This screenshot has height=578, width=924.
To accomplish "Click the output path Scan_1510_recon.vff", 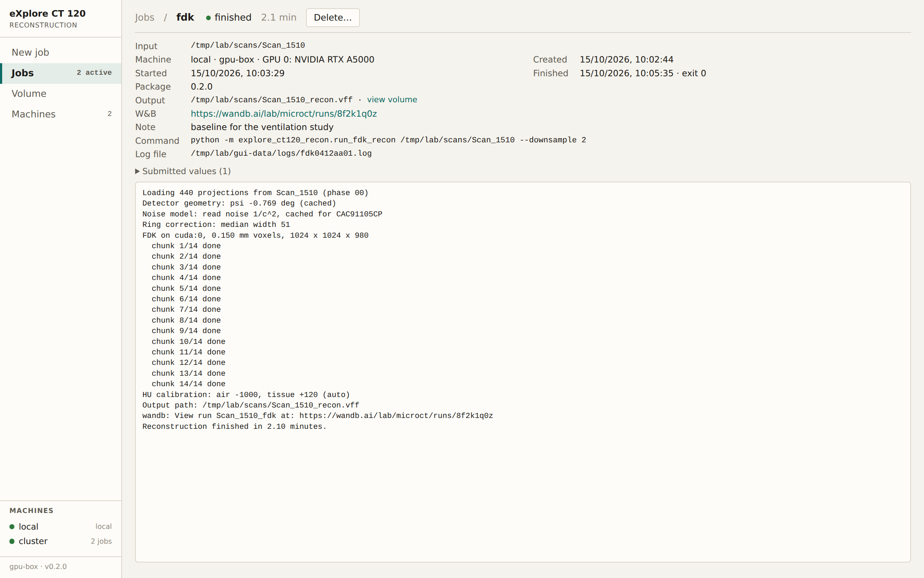I will tap(271, 100).
